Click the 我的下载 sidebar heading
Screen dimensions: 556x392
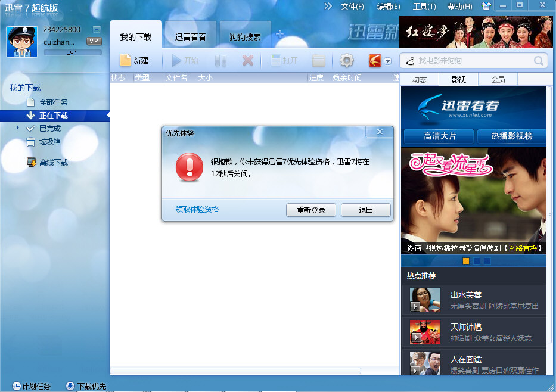25,88
